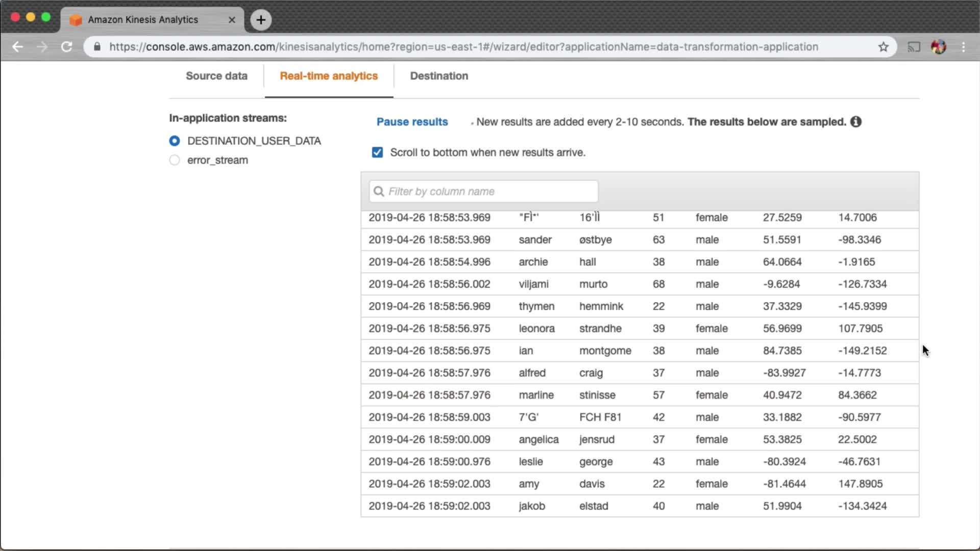Click the Filter by column name field
Viewport: 980px width, 551px height.
483,191
